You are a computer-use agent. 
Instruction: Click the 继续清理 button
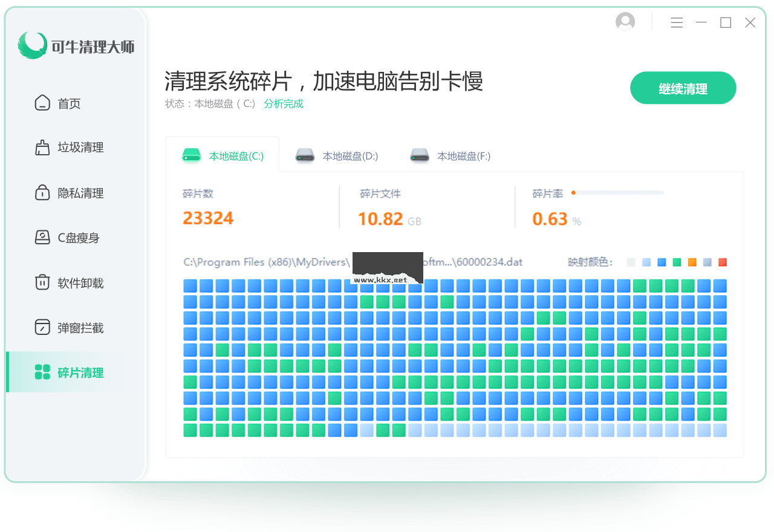(683, 88)
